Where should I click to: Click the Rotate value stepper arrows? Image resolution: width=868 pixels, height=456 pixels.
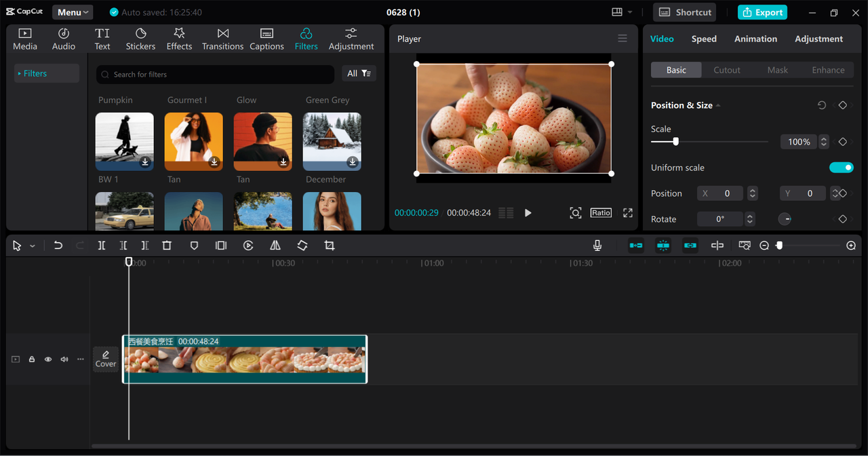749,219
